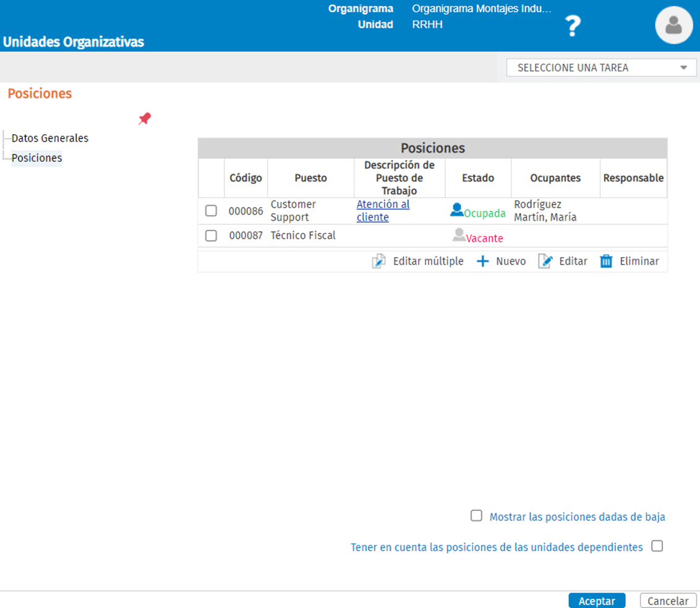Click the Aceptar button
The height and width of the screenshot is (608, 700).
pos(597,601)
